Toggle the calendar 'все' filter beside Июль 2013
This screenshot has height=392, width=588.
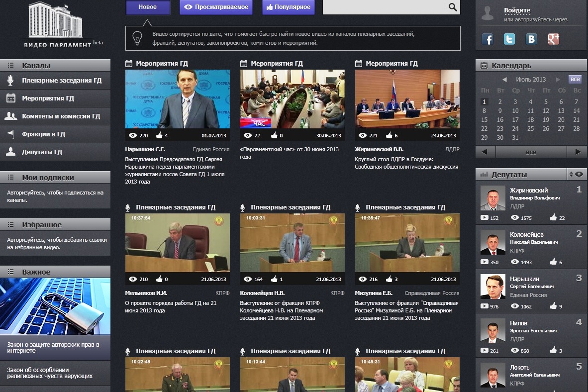click(575, 79)
